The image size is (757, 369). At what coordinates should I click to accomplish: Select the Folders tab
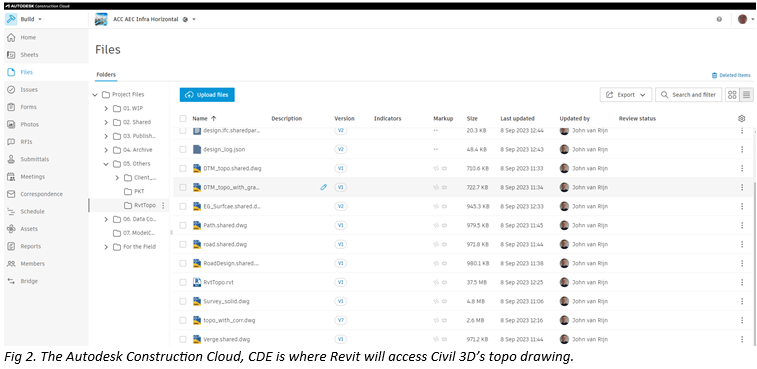point(106,74)
